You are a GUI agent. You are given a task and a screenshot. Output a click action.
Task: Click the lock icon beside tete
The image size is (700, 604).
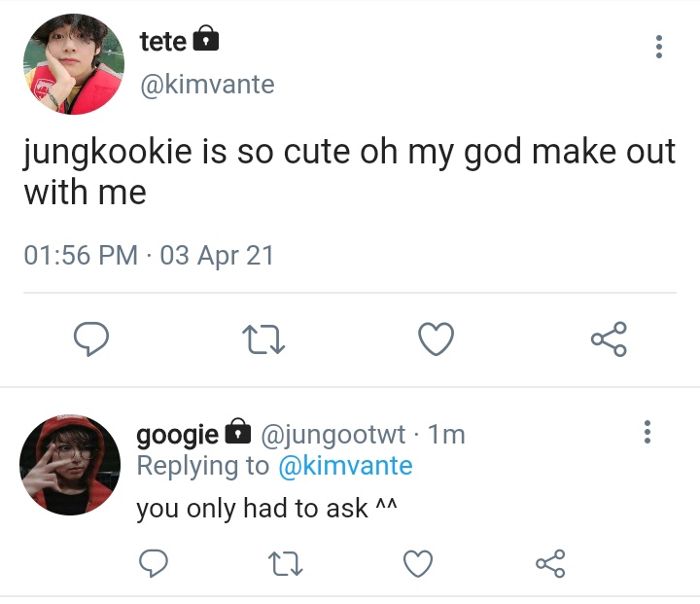(x=205, y=39)
